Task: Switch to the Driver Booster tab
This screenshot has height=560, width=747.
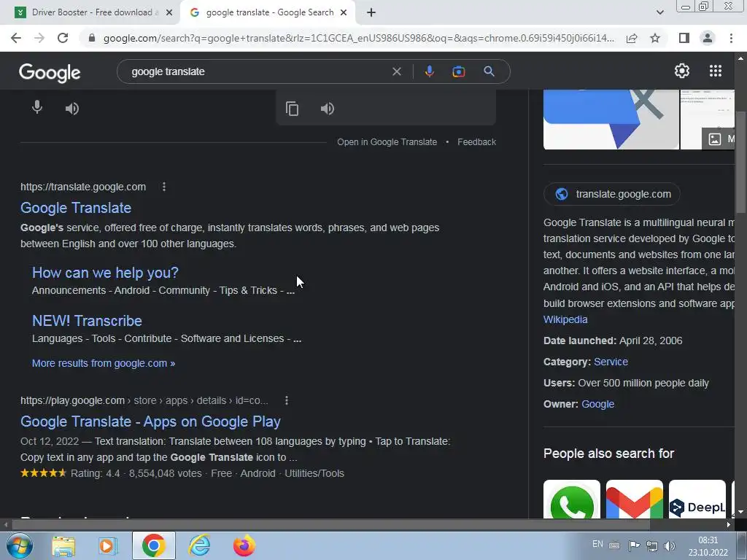Action: point(92,12)
